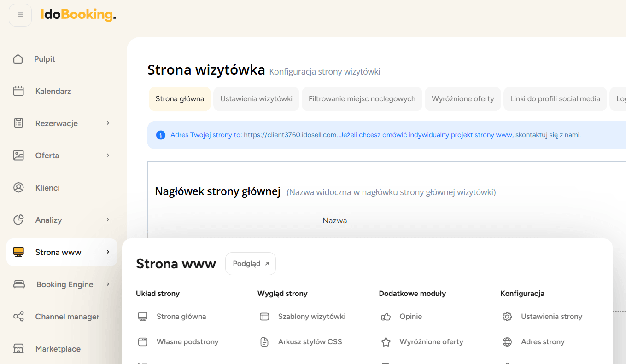The image size is (626, 364).
Task: Expand the Oferta submenu chevron
Action: tap(108, 155)
